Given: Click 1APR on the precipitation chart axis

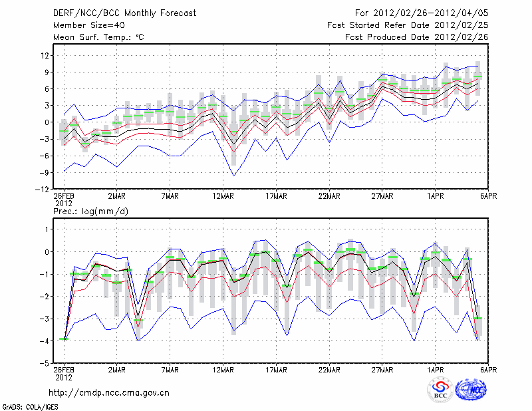Looking at the screenshot, I should pyautogui.click(x=436, y=369).
